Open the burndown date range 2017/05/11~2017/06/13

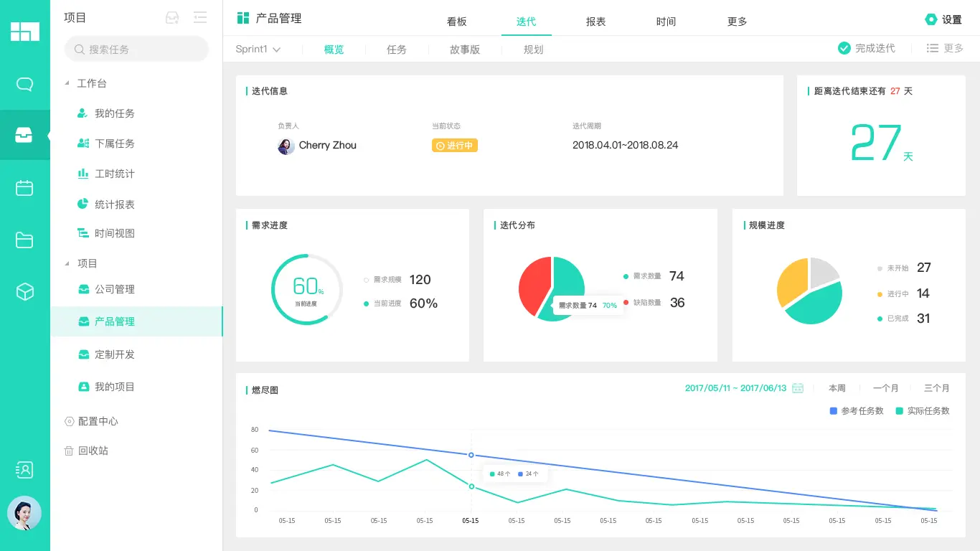(737, 387)
